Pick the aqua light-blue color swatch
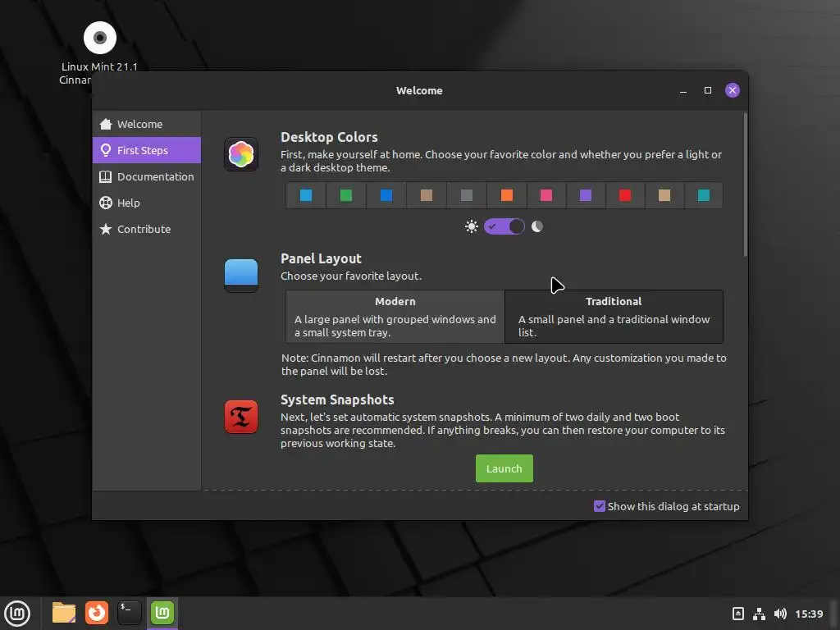Viewport: 840px width, 630px height. (306, 195)
